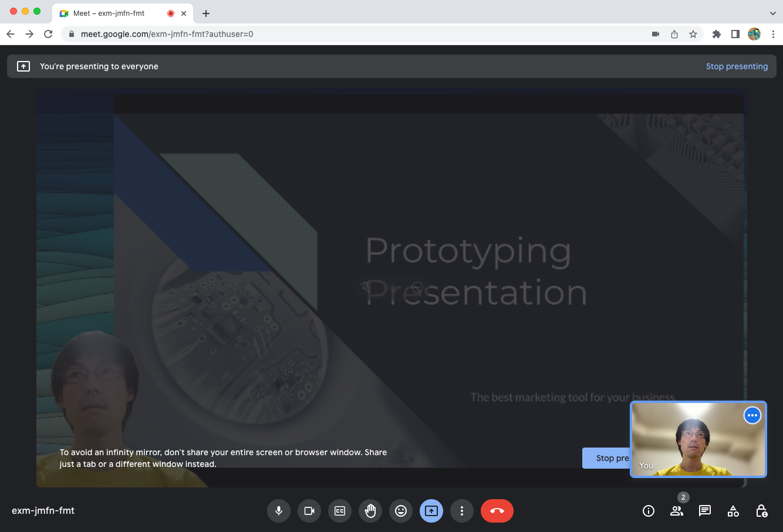Open Chrome three-dot menu

[773, 34]
